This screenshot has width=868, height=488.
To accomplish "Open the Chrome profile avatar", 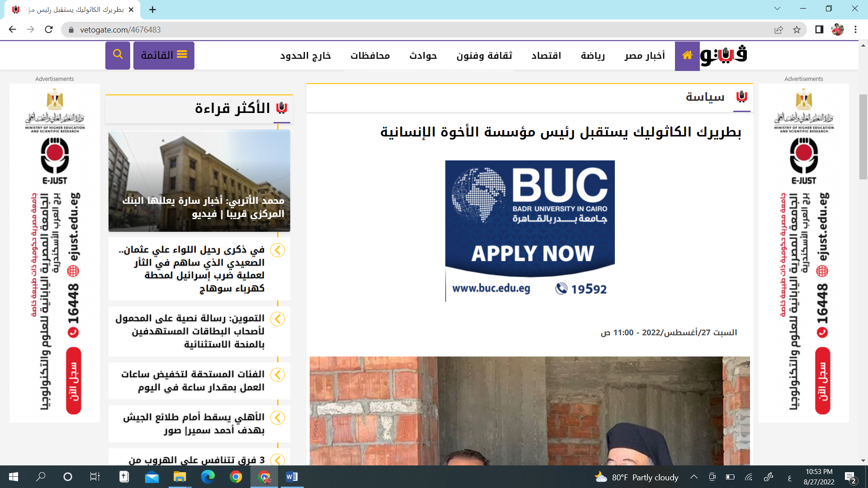I will click(837, 30).
